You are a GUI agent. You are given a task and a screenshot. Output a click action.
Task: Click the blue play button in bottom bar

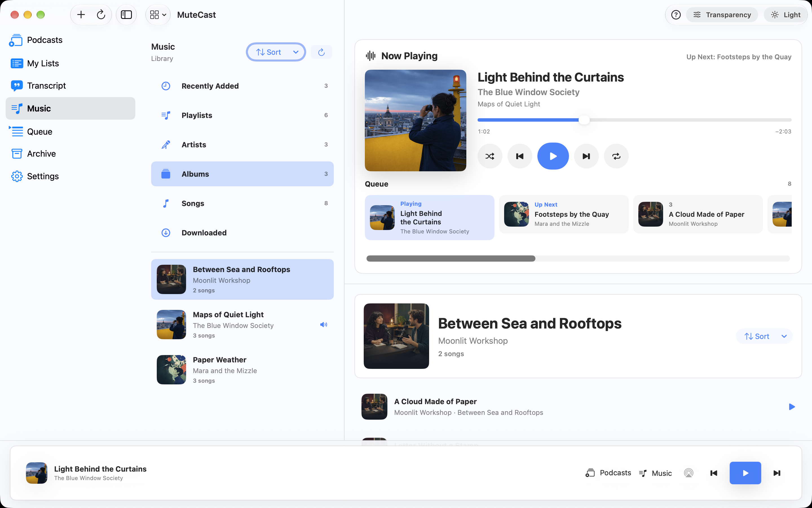745,473
